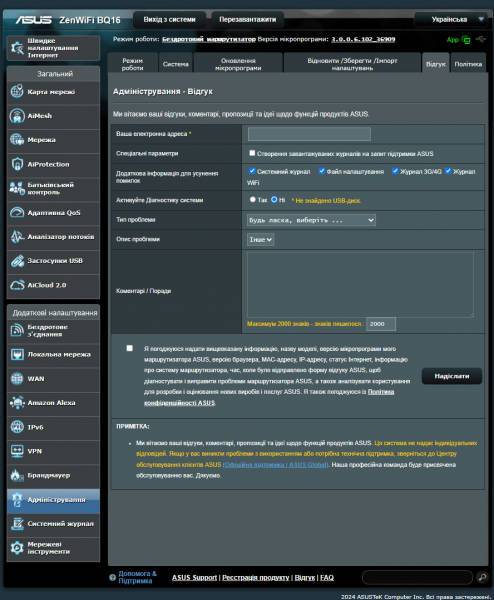This screenshot has width=494, height=600.
Task: Open the firmware version link
Action: [x=363, y=39]
